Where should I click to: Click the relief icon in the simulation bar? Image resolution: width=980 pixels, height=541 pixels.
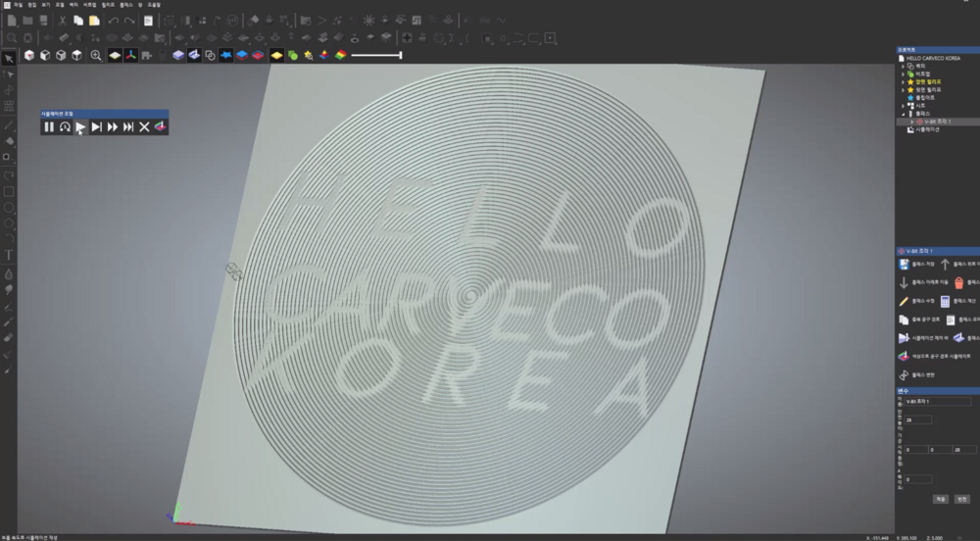(160, 126)
